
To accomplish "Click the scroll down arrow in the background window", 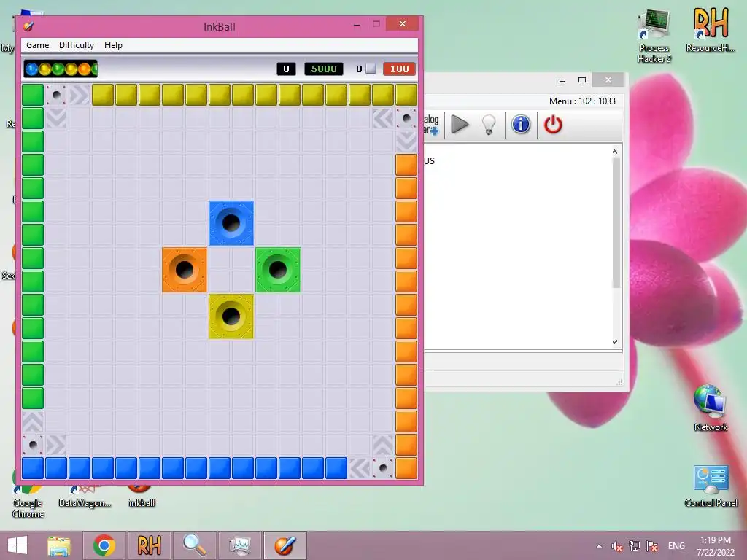I will (615, 342).
